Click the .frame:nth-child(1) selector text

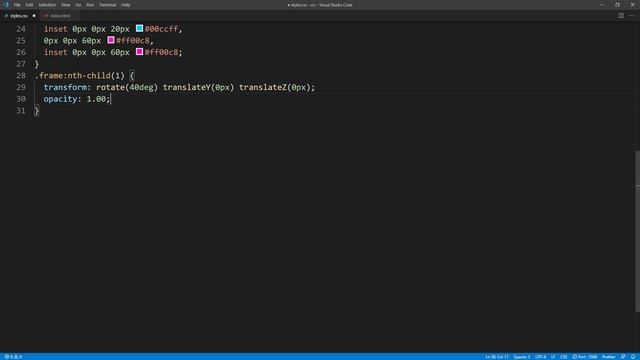pyautogui.click(x=80, y=76)
